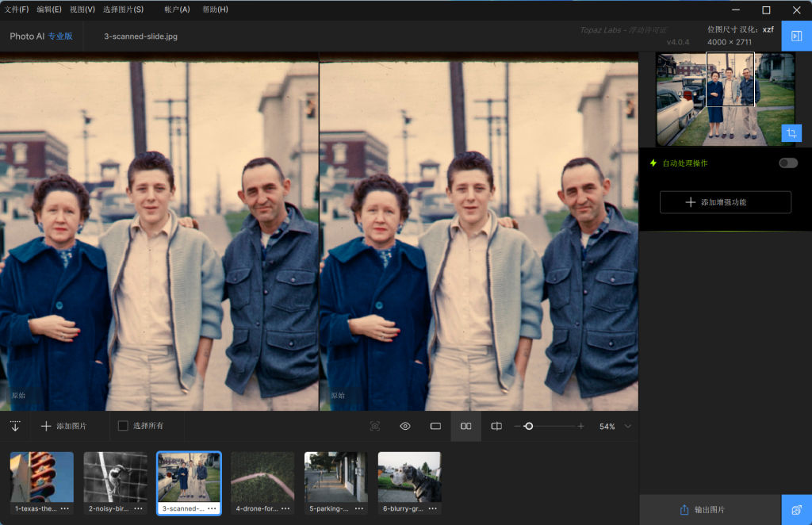The width and height of the screenshot is (812, 525).
Task: Open options menu for 6-blurry-gr... image
Action: click(432, 508)
